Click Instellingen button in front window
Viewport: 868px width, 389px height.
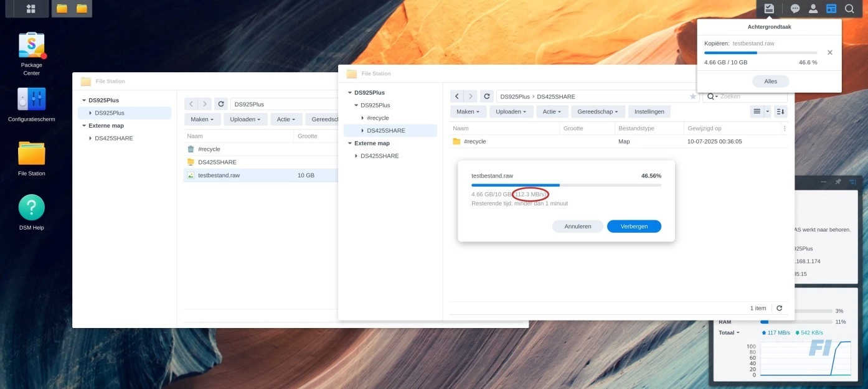(x=649, y=111)
